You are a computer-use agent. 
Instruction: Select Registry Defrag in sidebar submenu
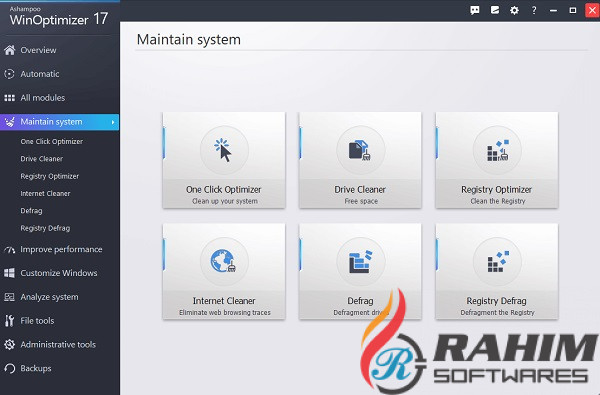pos(45,228)
